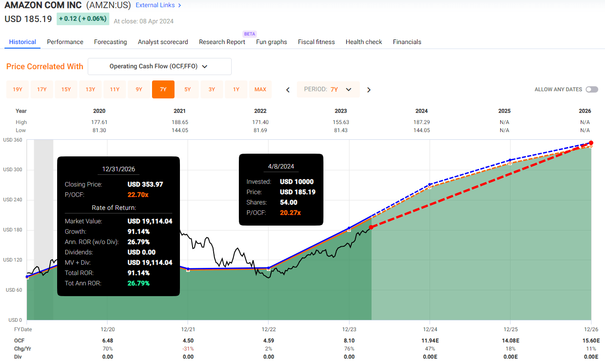
Task: Click the Market Value USD 19,114.04 figure
Action: pyautogui.click(x=150, y=221)
